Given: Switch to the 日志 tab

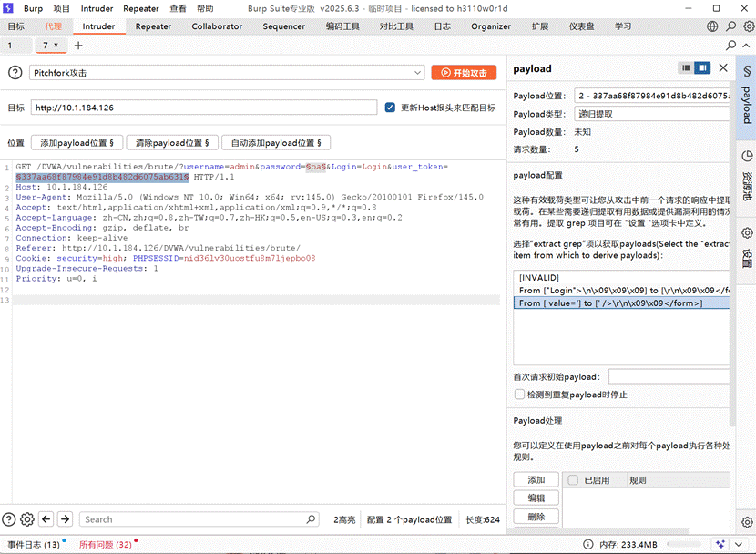Looking at the screenshot, I should coord(442,26).
